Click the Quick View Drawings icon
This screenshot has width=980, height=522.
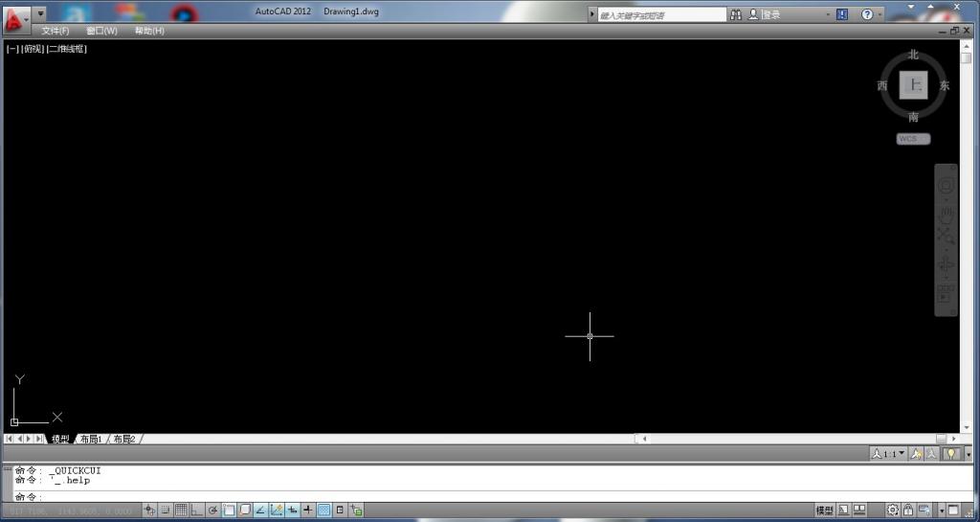click(859, 511)
